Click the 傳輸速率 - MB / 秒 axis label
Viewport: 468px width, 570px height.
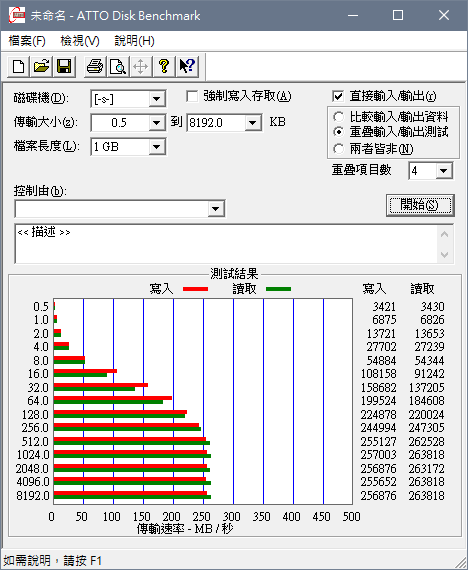185,528
